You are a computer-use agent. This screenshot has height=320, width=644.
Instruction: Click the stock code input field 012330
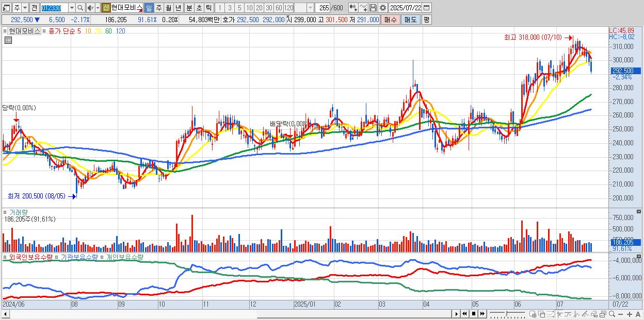click(55, 8)
